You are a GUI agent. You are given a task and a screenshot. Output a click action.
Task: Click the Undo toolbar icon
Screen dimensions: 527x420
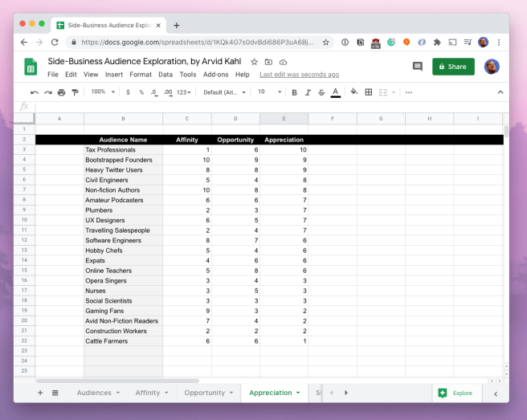35,92
